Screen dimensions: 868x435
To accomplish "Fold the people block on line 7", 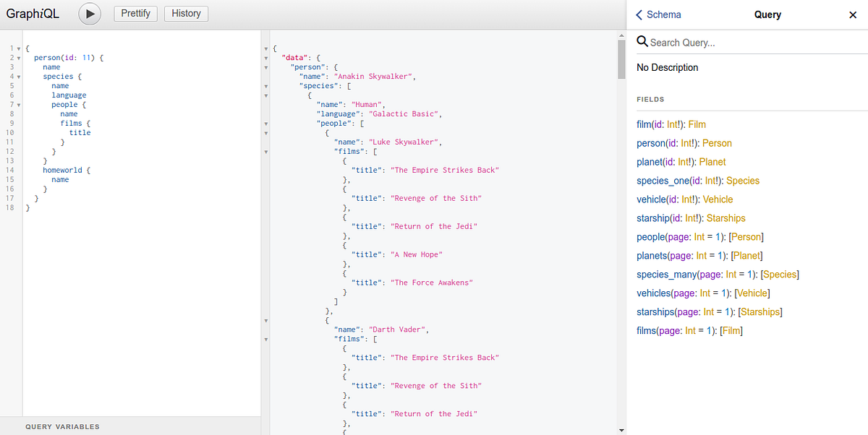I will click(19, 104).
